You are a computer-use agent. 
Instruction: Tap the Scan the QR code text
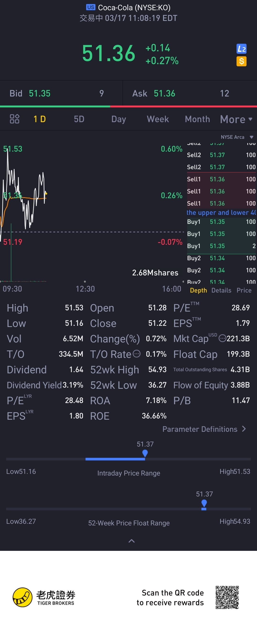tap(170, 597)
